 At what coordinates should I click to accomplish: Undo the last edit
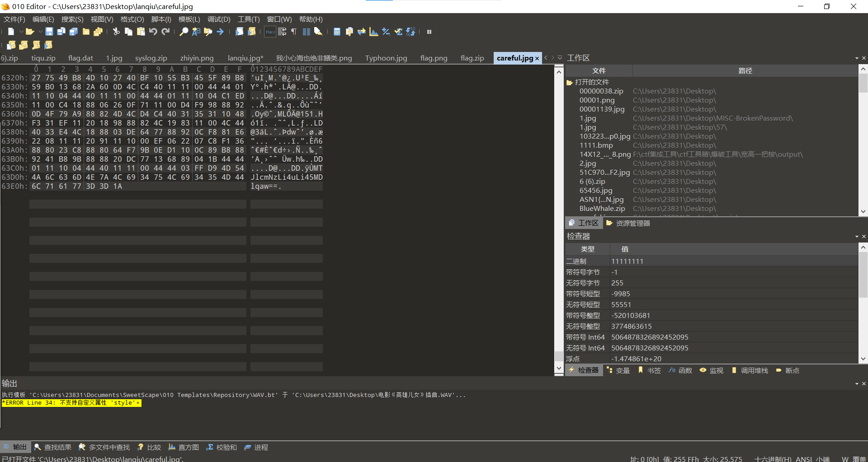153,32
